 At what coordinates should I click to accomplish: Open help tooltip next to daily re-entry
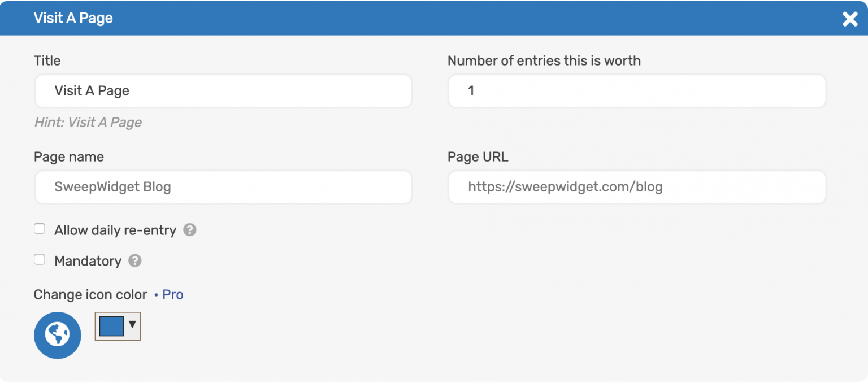click(x=189, y=230)
